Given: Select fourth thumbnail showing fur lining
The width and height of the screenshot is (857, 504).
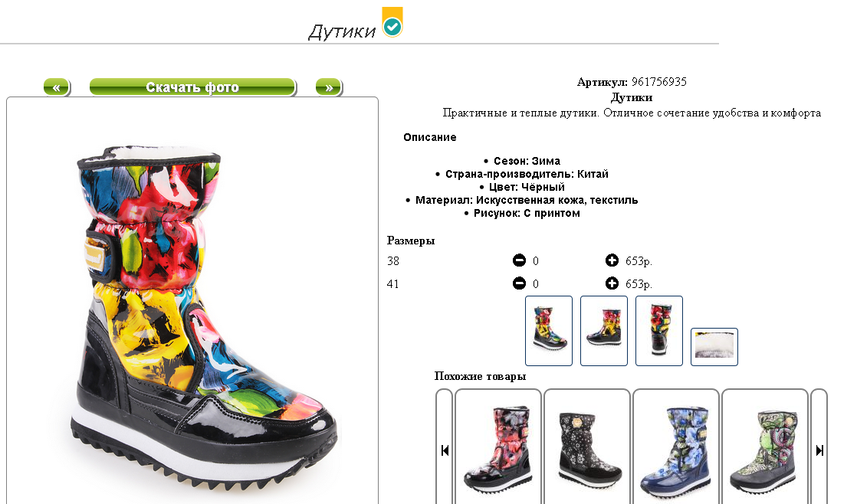Looking at the screenshot, I should (x=714, y=347).
